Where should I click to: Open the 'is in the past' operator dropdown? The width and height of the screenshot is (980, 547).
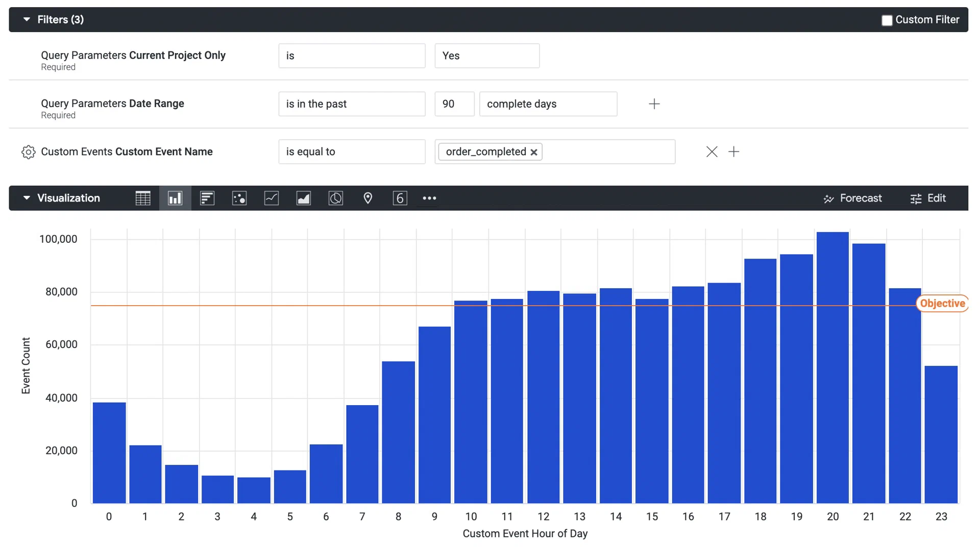click(x=352, y=104)
